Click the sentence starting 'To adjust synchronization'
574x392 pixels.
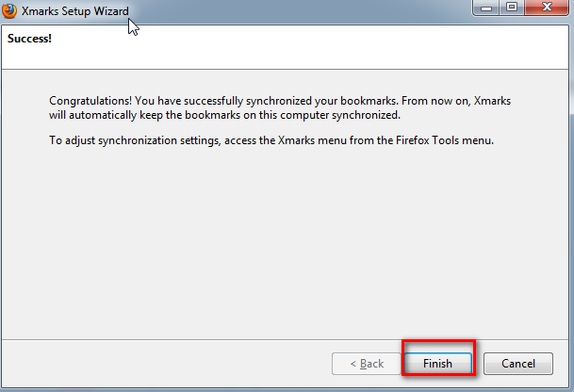(x=271, y=140)
